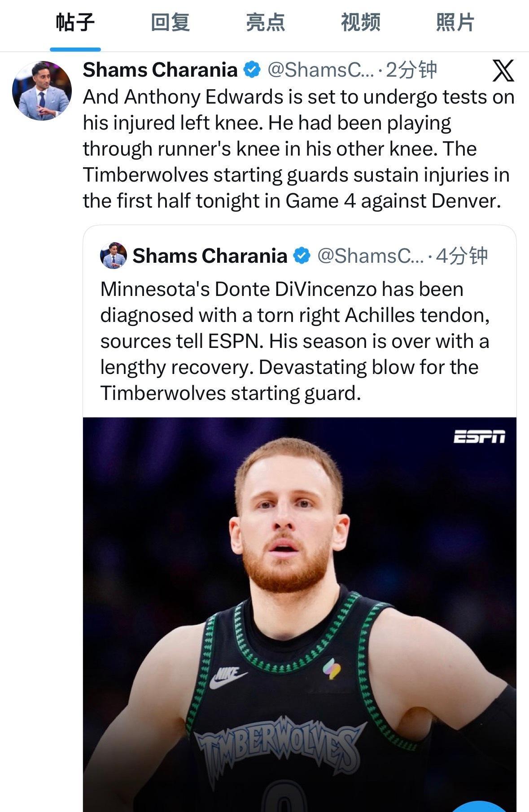Click the @ShamsC handle on the main post

point(320,69)
